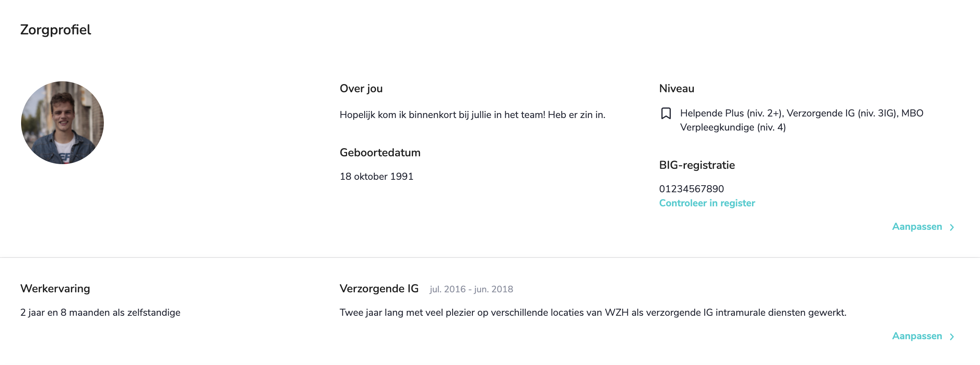Click the chevron arrow beside Werkervaring's Aanpassen
980x365 pixels.
[x=952, y=337]
